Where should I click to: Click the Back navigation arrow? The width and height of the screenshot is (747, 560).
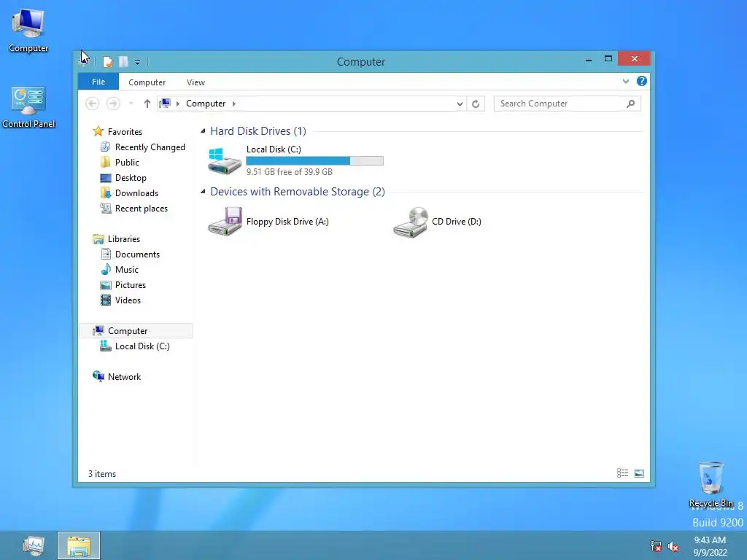point(93,104)
